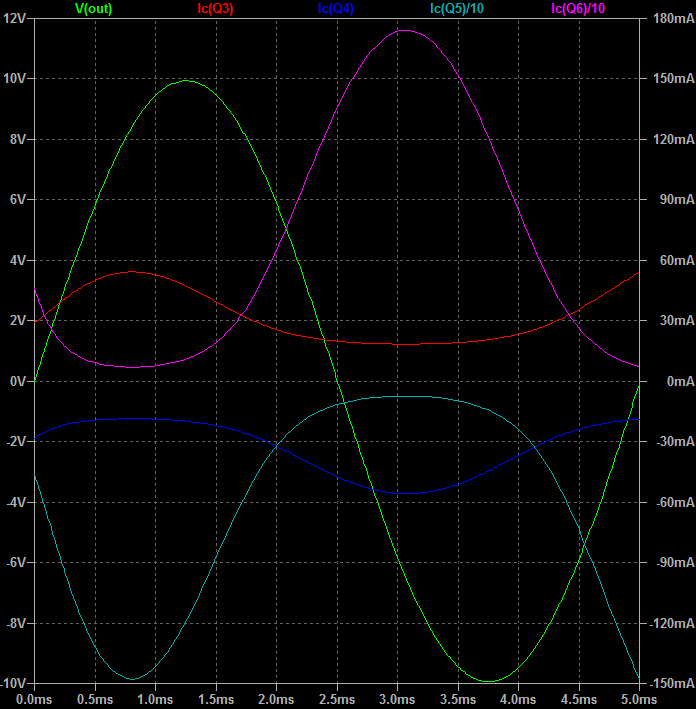This screenshot has width=696, height=709.
Task: Click the -2V left axis label
Action: (x=16, y=441)
